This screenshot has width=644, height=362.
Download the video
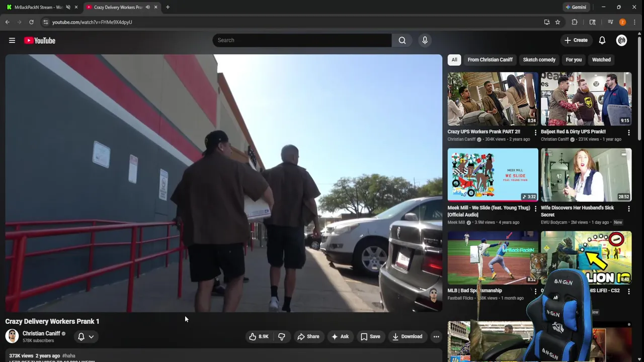(x=408, y=336)
